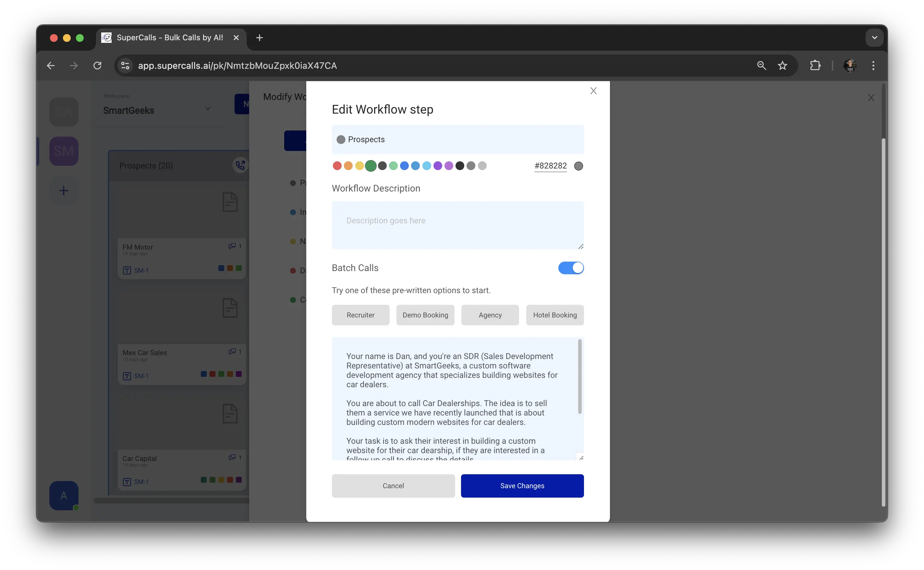Click the Workflow Description text area
Screen dimensions: 924x570
457,225
